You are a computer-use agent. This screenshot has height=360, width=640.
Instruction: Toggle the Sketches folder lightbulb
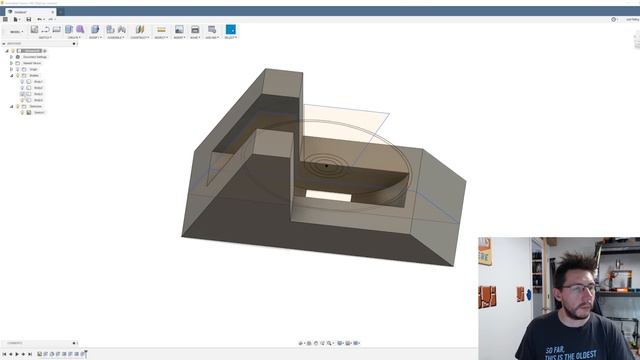[18, 106]
